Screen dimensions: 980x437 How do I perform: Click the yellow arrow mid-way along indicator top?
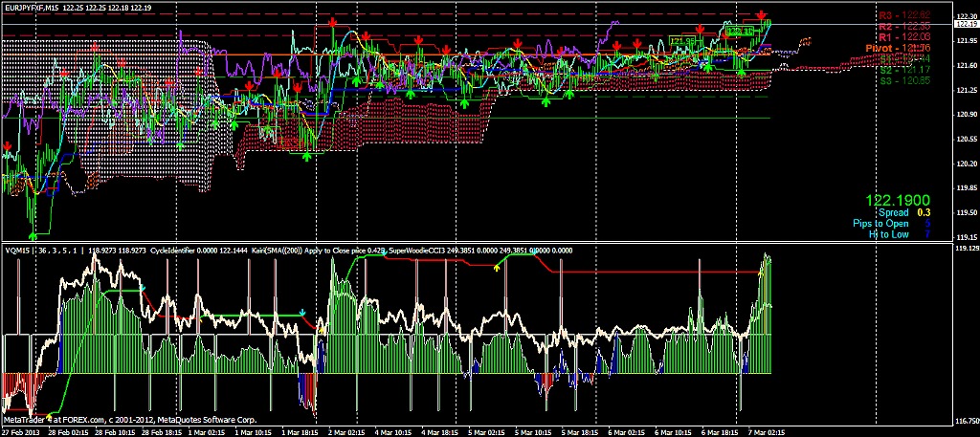tap(496, 268)
